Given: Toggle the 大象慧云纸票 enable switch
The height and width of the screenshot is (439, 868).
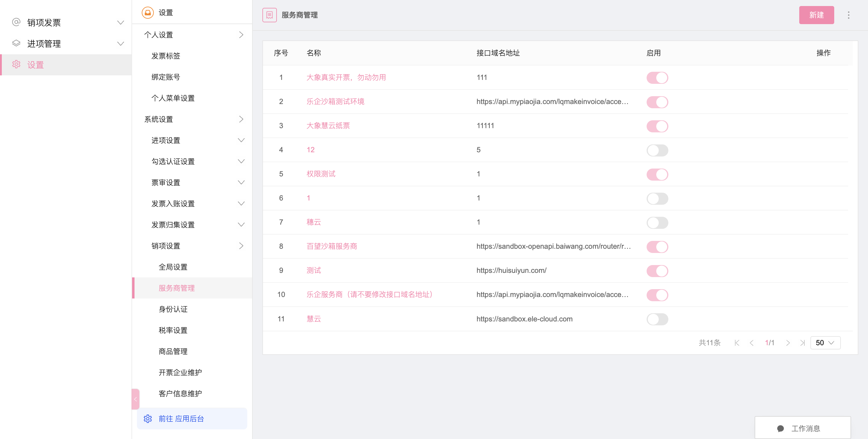Looking at the screenshot, I should click(x=657, y=126).
